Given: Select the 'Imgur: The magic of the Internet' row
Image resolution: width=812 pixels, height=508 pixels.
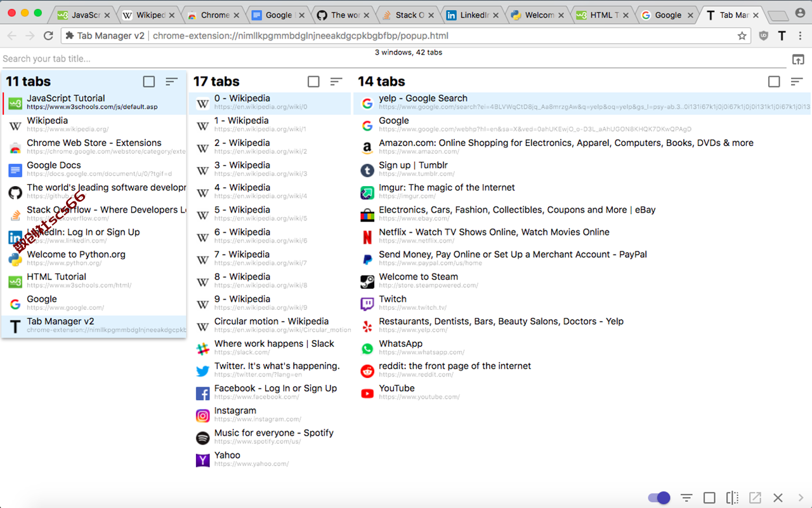Looking at the screenshot, I should point(582,192).
